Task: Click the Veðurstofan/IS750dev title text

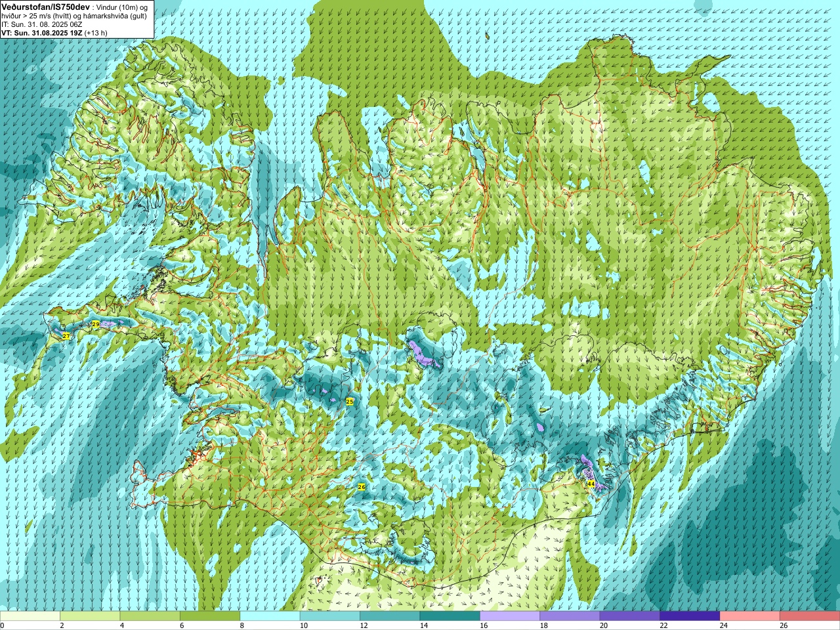Action: (x=45, y=7)
